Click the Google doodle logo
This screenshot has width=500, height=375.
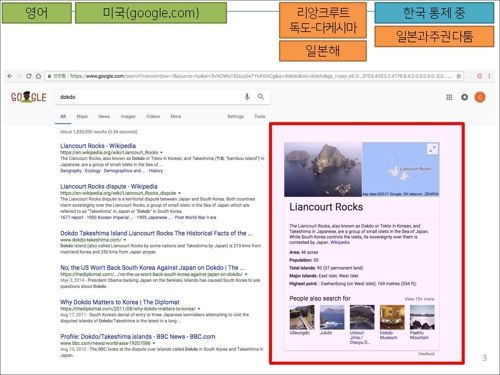pyautogui.click(x=28, y=97)
